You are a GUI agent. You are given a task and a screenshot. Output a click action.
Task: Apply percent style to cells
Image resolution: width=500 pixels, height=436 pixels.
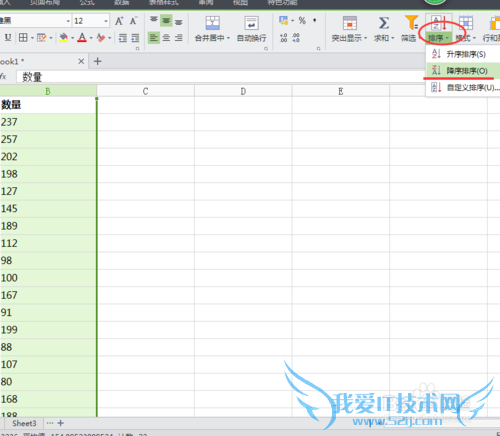302,21
